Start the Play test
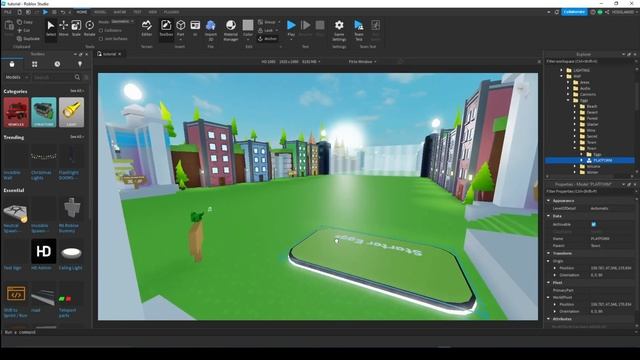This screenshot has height=360, width=640. tap(291, 28)
